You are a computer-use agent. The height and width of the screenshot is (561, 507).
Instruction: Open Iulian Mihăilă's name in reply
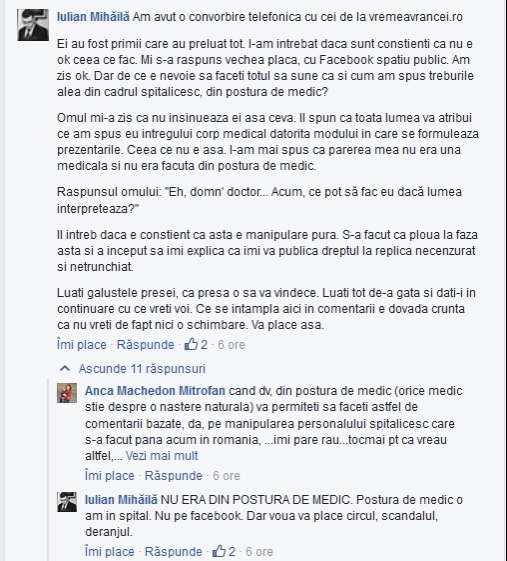pos(121,499)
